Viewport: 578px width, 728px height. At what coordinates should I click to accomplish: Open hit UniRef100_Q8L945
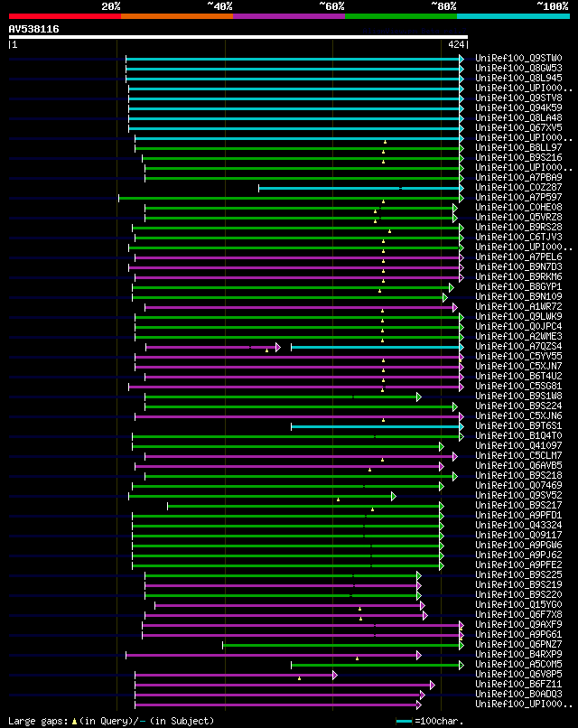[518, 78]
